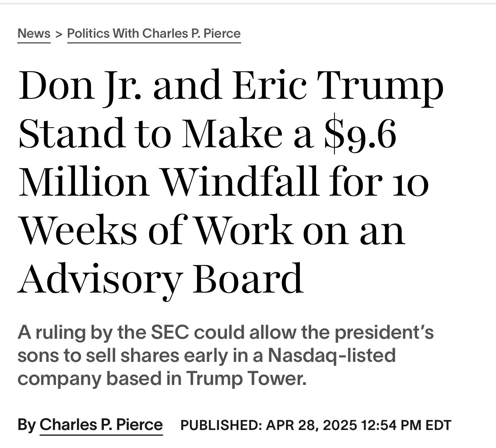The height and width of the screenshot is (448, 496).
Task: Click the "EDT" time zone text
Action: (438, 425)
